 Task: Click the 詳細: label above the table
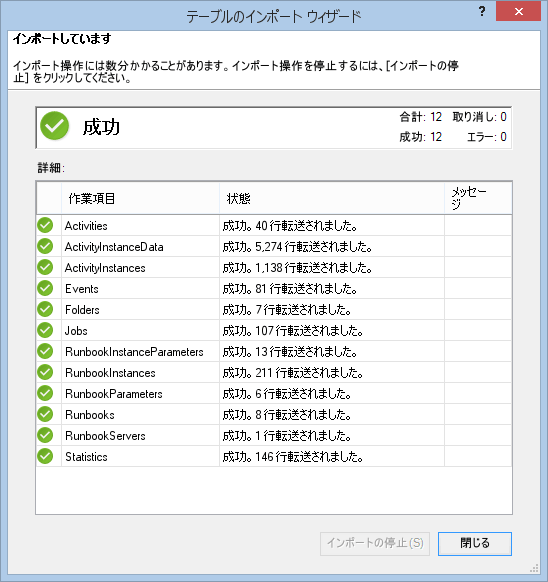(51, 168)
